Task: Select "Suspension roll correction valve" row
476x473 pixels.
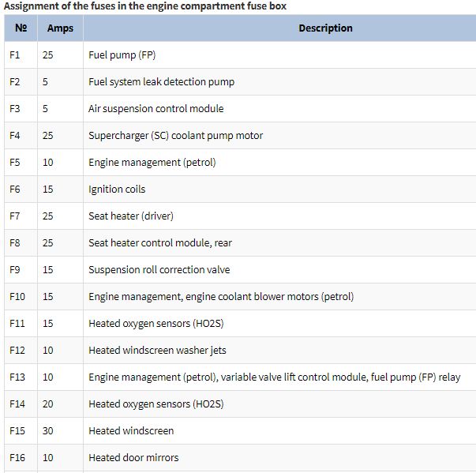Action: [x=240, y=269]
